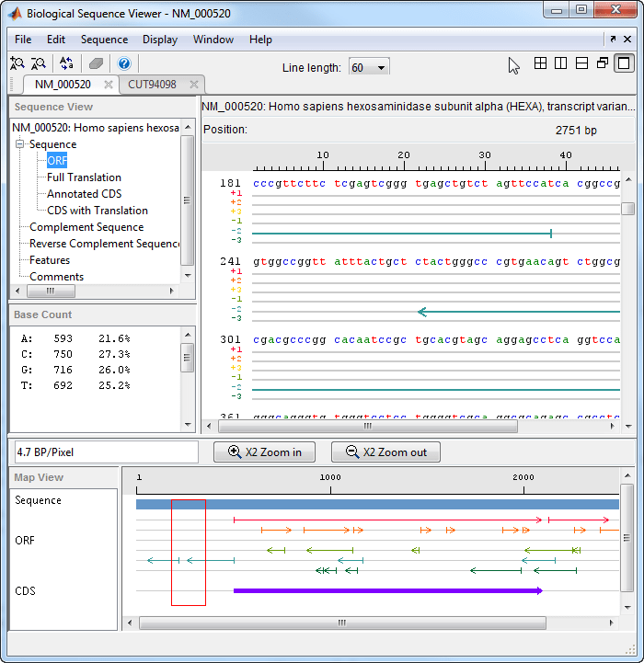Close the CUT94098 tab

tap(194, 85)
